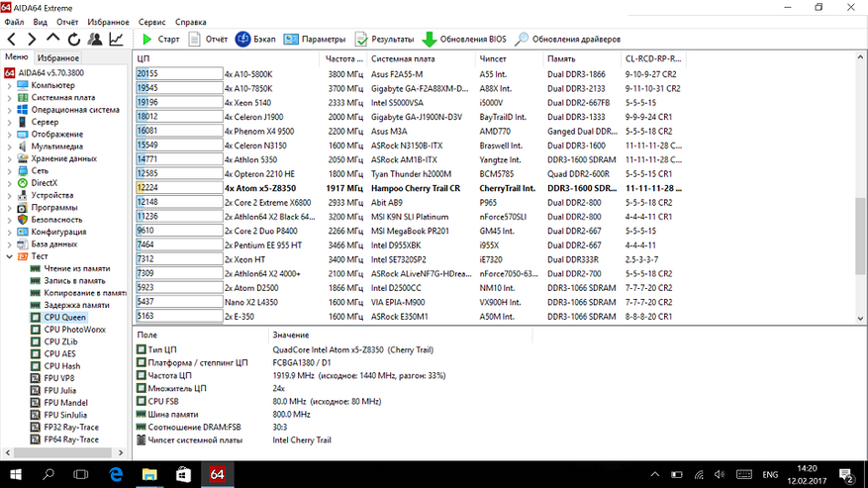
Task: Open the Отчёт menu in menu bar
Action: click(67, 22)
